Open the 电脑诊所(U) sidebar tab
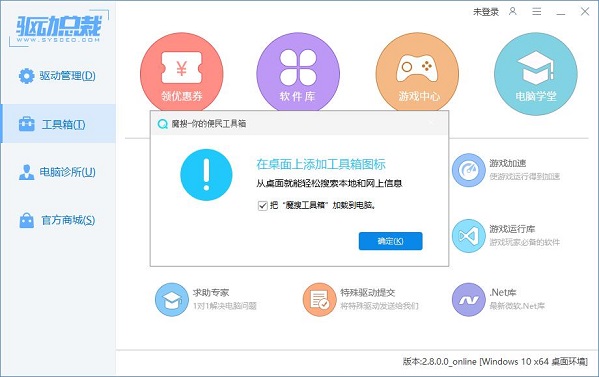 pos(58,172)
